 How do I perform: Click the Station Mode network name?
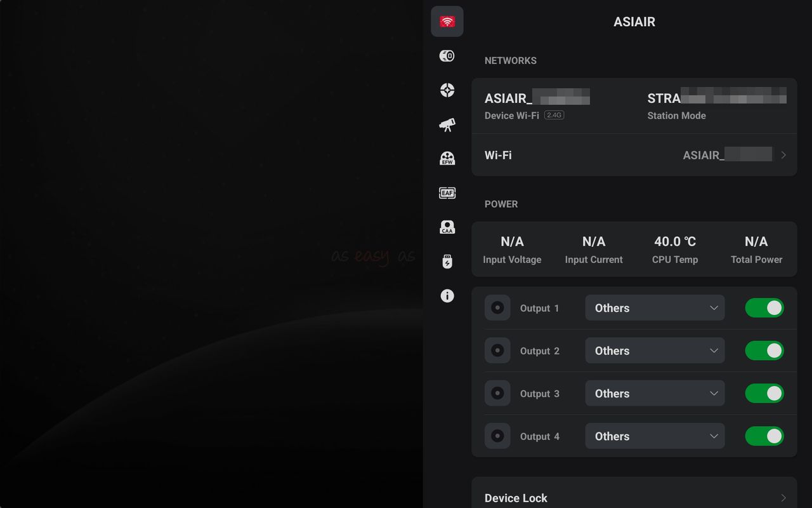click(716, 98)
